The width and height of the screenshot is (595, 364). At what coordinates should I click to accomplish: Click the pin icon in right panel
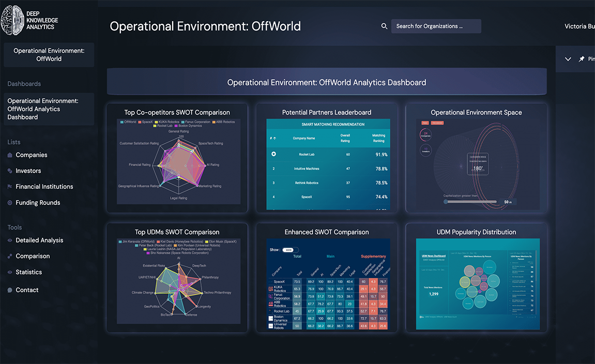click(582, 59)
